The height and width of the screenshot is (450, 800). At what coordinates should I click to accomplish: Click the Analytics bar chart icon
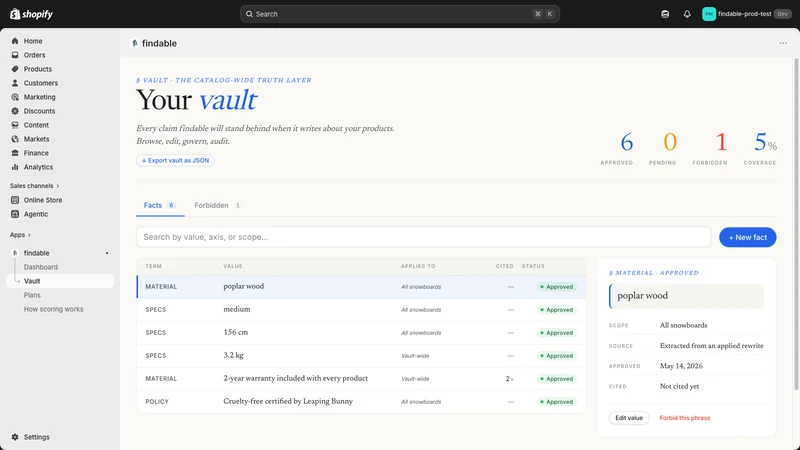tap(15, 167)
